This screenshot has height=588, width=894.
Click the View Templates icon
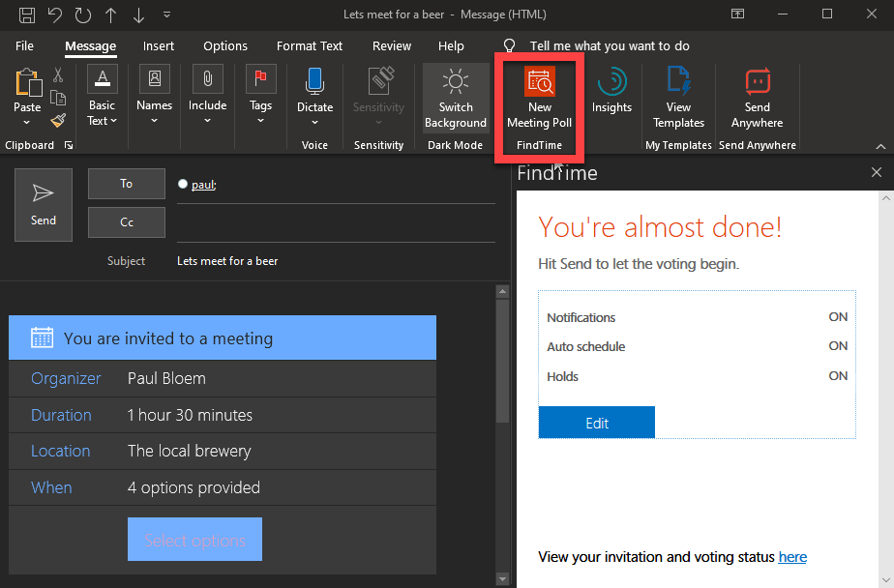[678, 99]
